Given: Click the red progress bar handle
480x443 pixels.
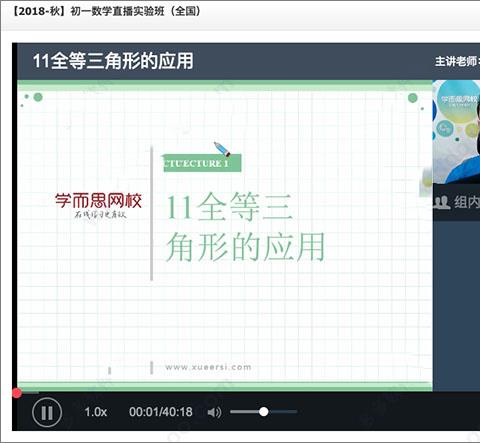Looking at the screenshot, I should [x=17, y=393].
